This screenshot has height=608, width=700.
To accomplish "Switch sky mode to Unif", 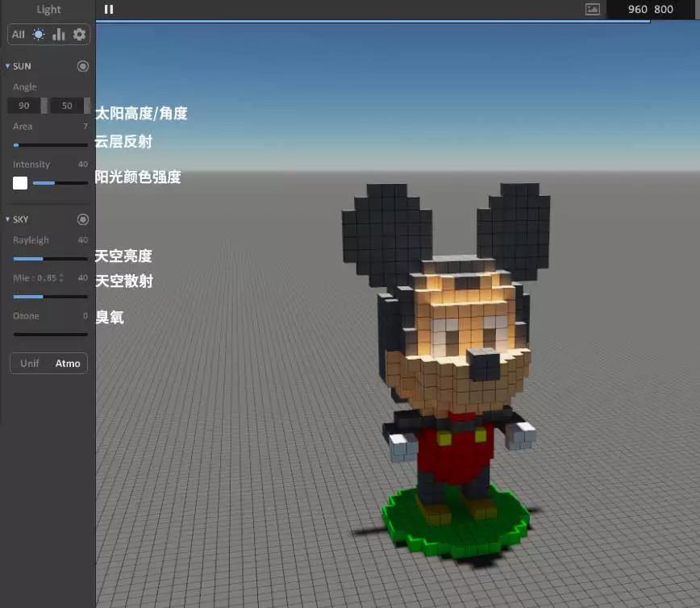I will tap(30, 364).
